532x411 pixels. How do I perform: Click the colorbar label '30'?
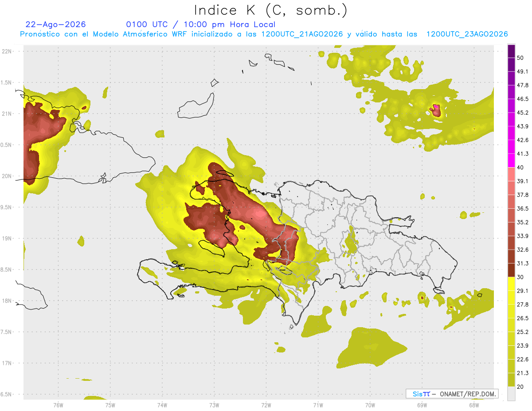(521, 277)
